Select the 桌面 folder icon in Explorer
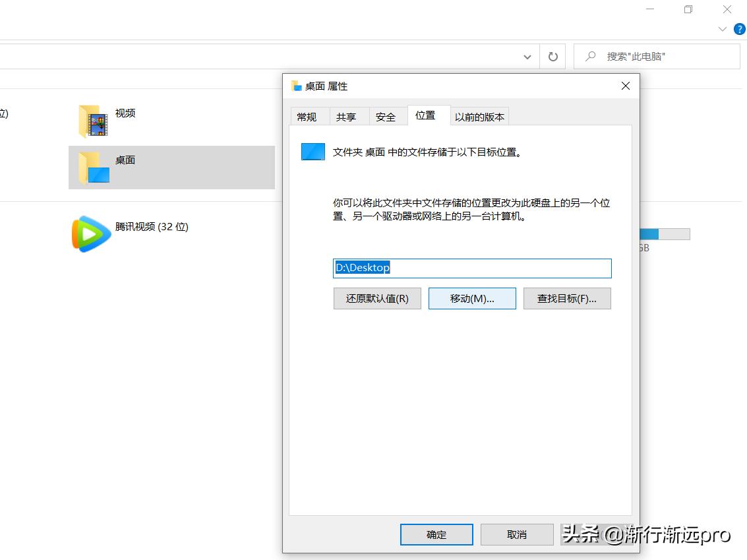 click(93, 168)
